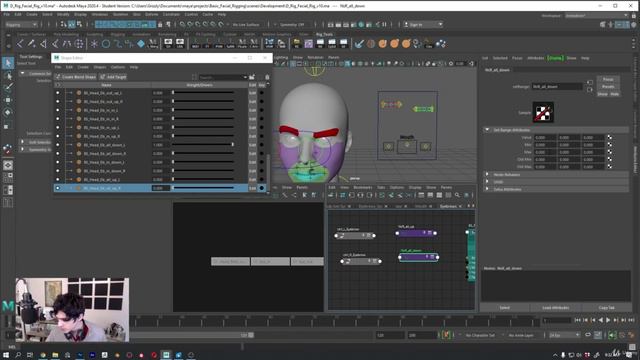Expand the Extra Attributes section

click(487, 189)
